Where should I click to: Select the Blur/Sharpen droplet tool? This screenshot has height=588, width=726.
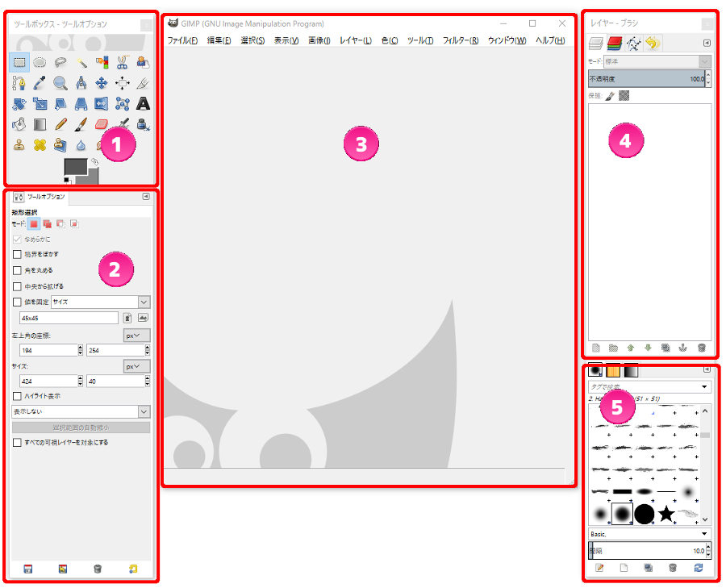click(x=81, y=145)
